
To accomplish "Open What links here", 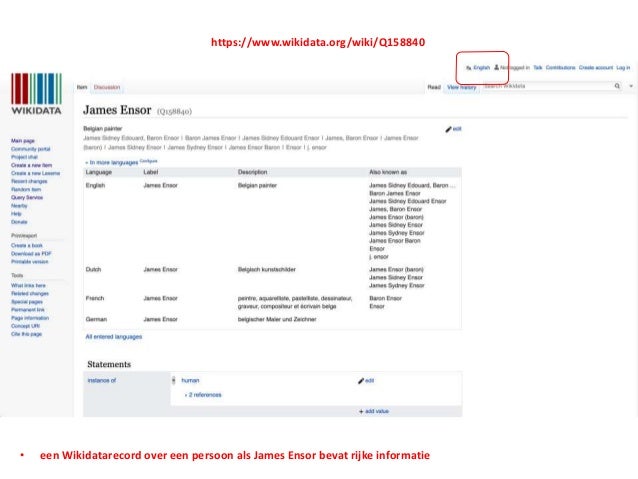I will (28, 286).
